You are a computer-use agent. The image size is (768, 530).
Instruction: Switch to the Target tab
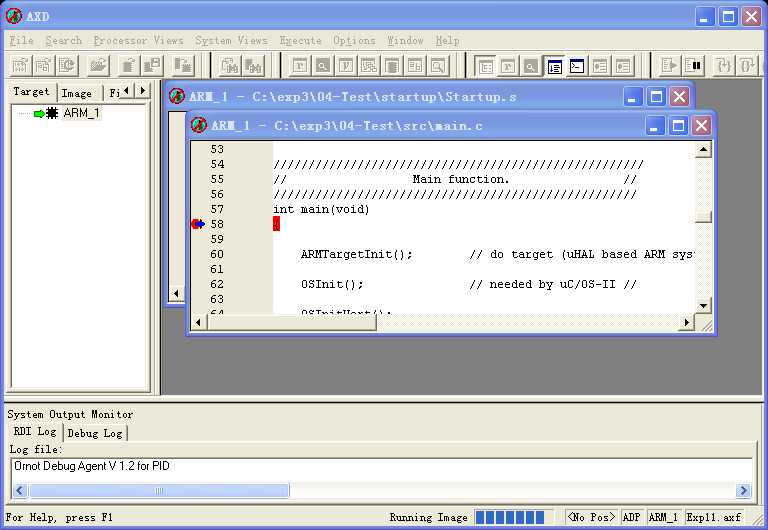tap(31, 92)
